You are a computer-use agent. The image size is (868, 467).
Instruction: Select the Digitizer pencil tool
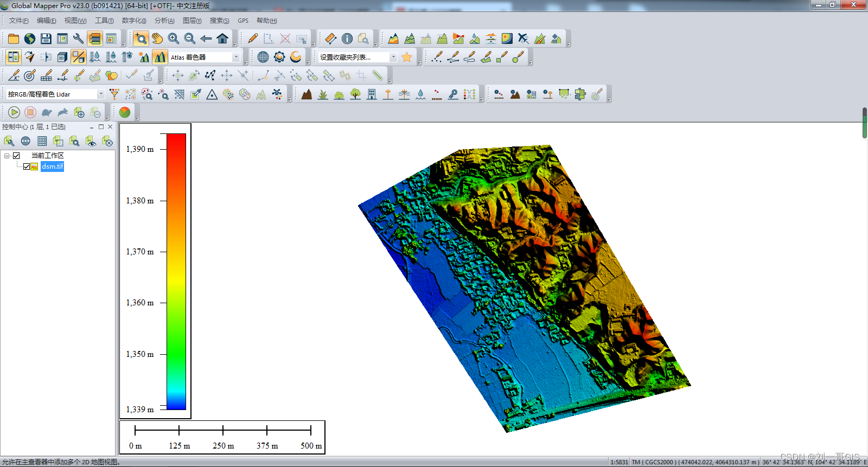pos(253,39)
